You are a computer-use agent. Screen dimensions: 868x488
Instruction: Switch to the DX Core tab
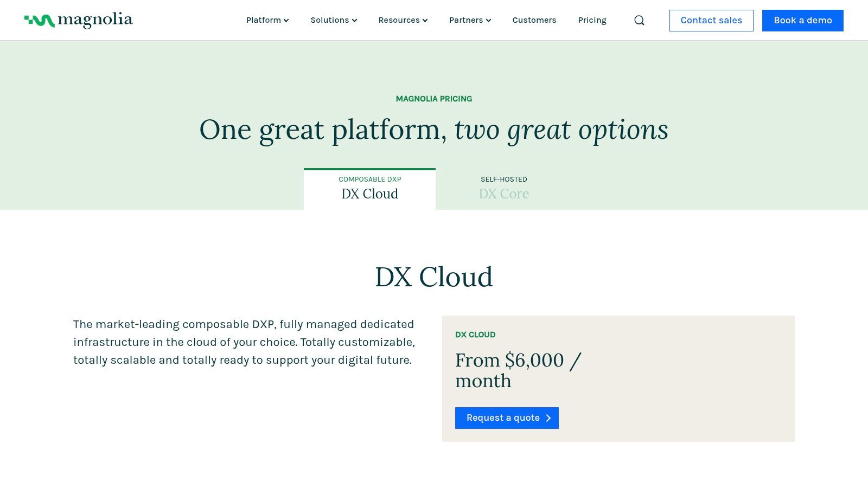pos(503,189)
